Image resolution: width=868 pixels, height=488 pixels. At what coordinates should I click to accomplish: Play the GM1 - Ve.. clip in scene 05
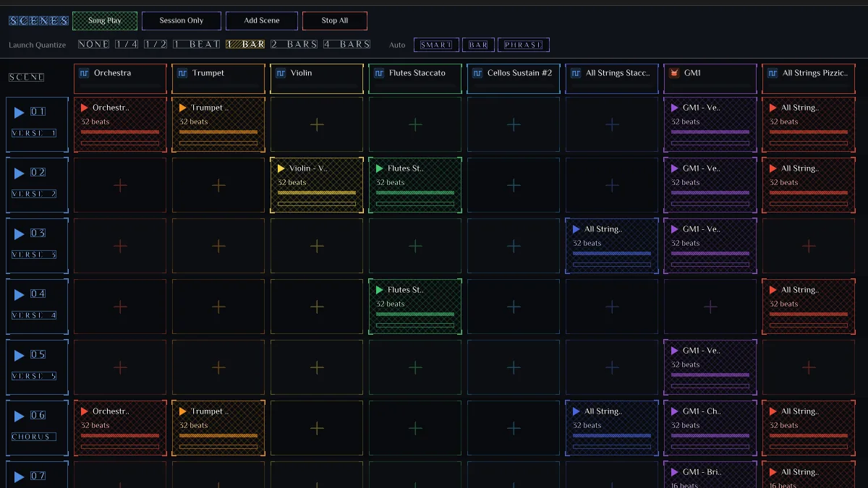point(675,351)
